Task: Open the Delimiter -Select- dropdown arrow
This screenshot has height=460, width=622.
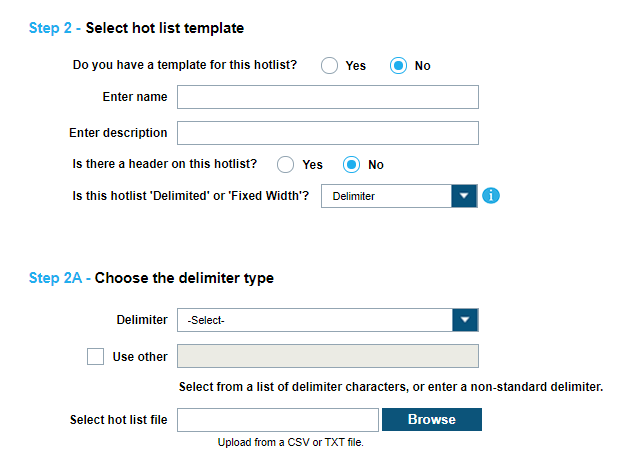Action: tap(465, 320)
